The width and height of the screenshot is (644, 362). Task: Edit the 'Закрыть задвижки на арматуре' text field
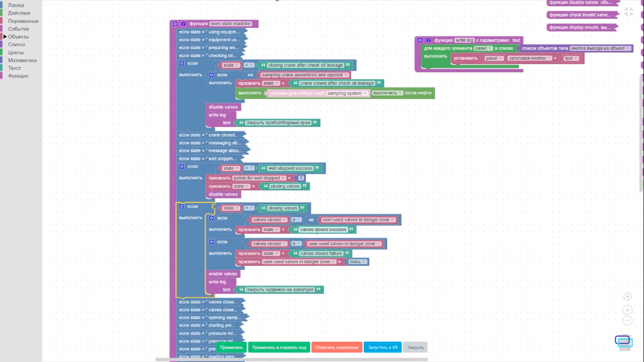click(280, 289)
